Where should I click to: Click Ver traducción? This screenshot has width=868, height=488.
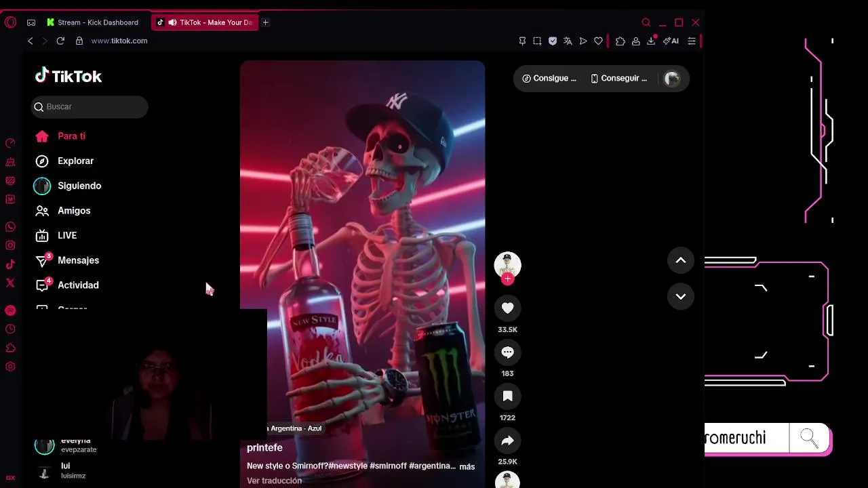coord(274,481)
